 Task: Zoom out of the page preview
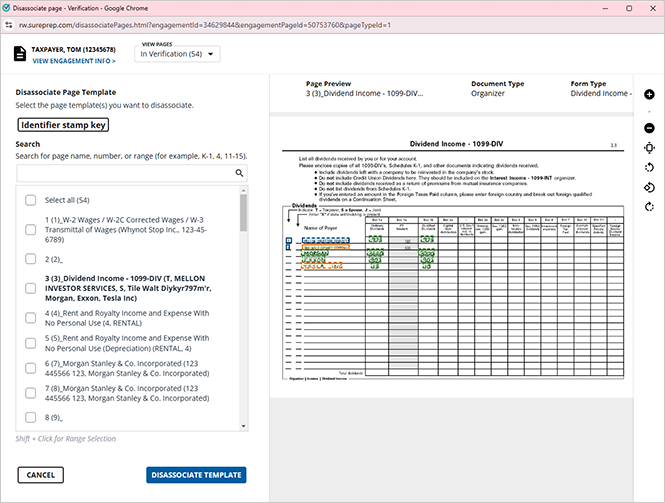tap(650, 128)
